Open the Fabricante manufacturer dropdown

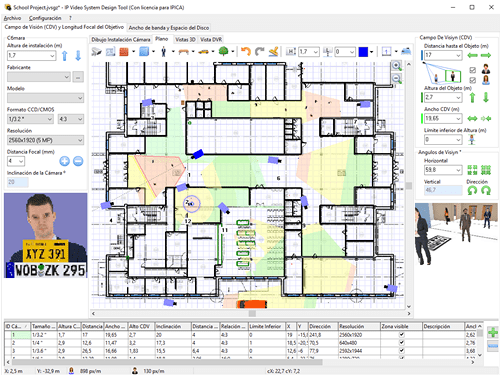38,77
